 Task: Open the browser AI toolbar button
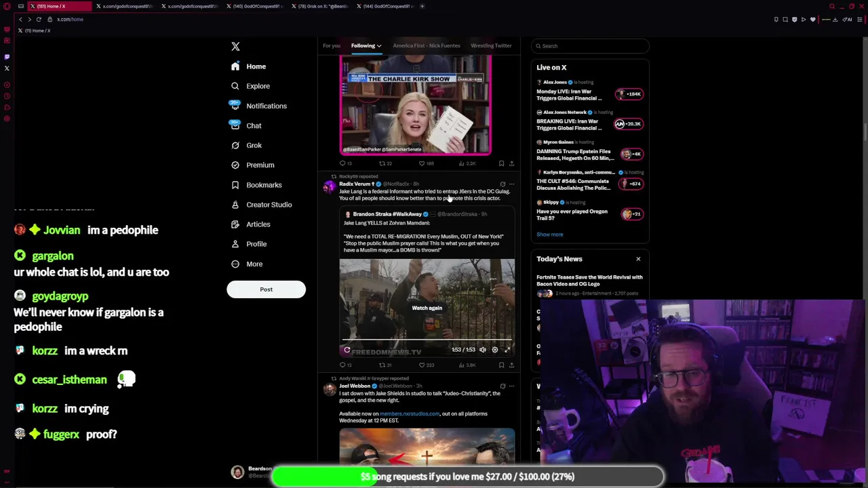click(847, 19)
